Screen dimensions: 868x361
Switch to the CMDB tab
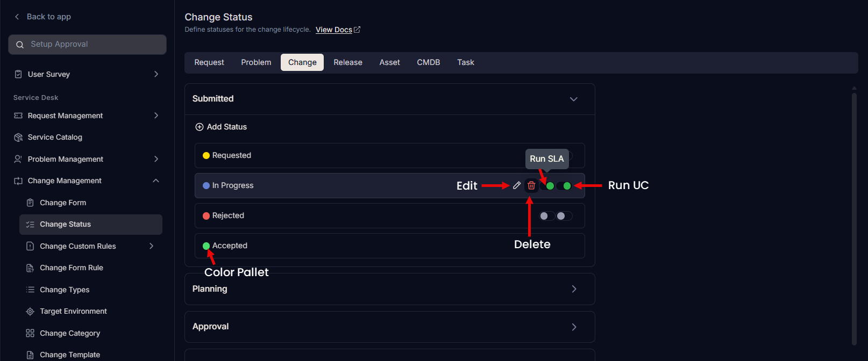[429, 62]
